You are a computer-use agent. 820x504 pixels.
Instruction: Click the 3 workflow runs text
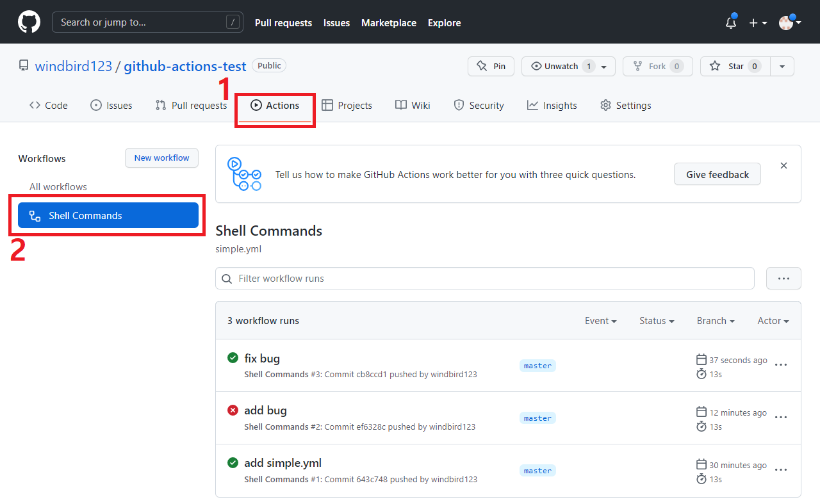coord(263,320)
